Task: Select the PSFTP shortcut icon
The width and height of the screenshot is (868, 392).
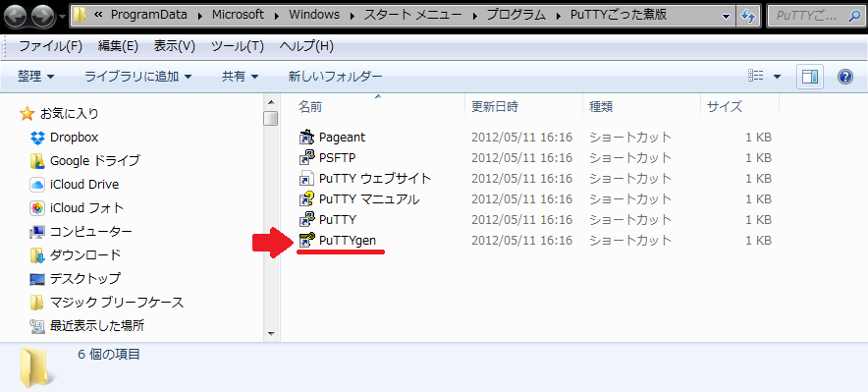Action: 306,158
